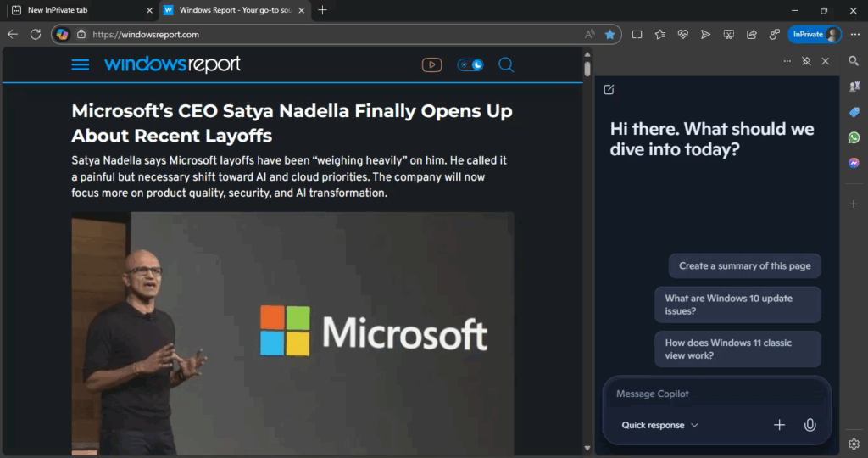Open the Windows Report hamburger menu
This screenshot has height=458, width=868.
click(x=81, y=64)
